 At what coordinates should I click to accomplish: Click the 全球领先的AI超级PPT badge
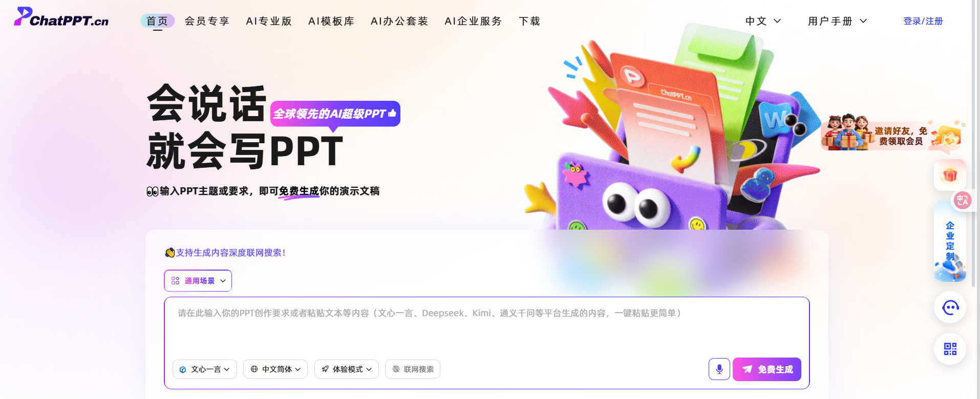pos(335,114)
